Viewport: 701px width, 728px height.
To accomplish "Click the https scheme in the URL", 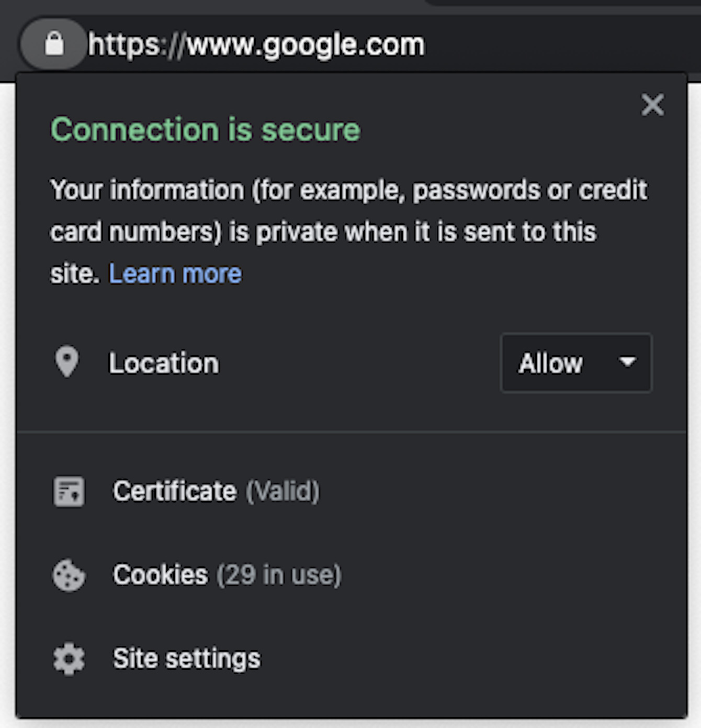I will point(123,45).
